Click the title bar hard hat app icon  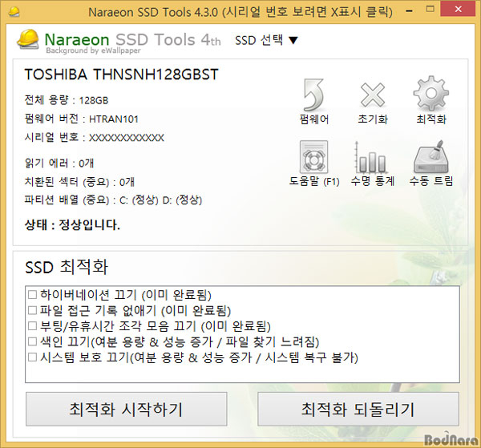14,12
